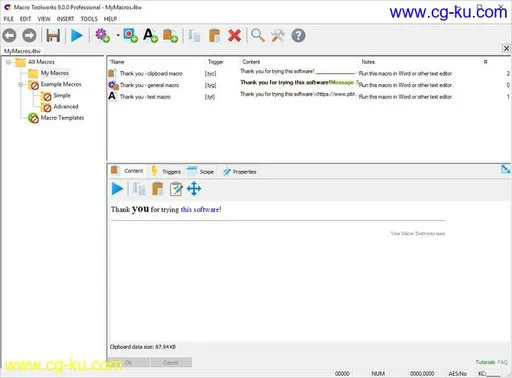Click the record macro icon
This screenshot has height=378, width=512.
pyautogui.click(x=130, y=35)
